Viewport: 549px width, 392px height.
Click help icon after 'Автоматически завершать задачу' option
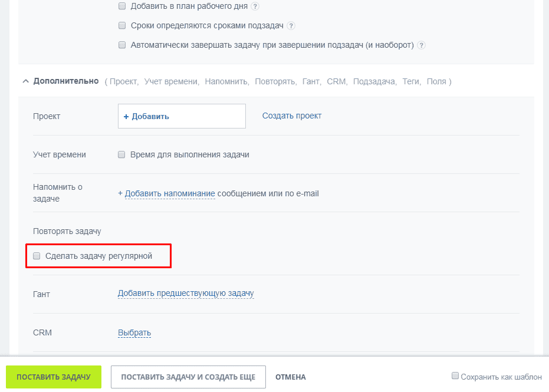[422, 45]
